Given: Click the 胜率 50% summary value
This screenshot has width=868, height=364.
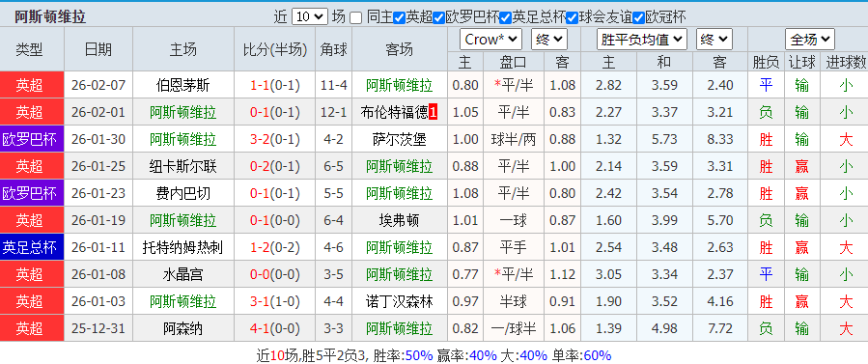Looking at the screenshot, I should (418, 355).
